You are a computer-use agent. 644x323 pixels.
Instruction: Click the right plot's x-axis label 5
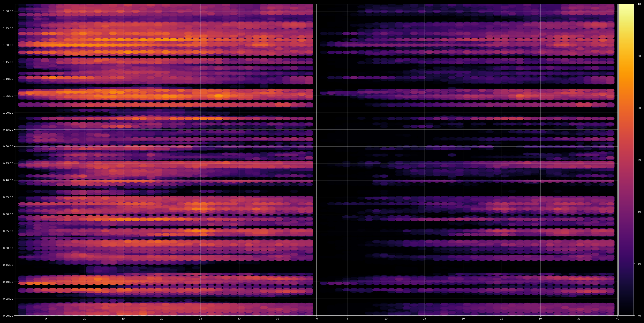[x=347, y=319]
